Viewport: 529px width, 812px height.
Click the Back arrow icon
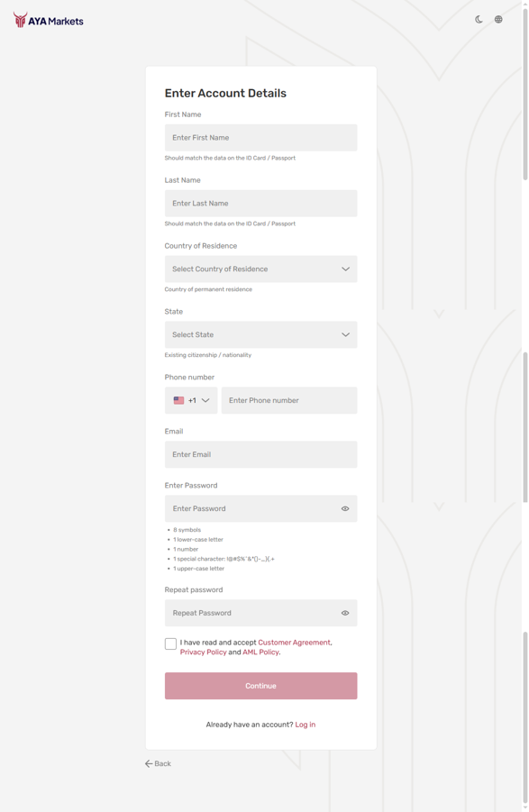click(149, 764)
